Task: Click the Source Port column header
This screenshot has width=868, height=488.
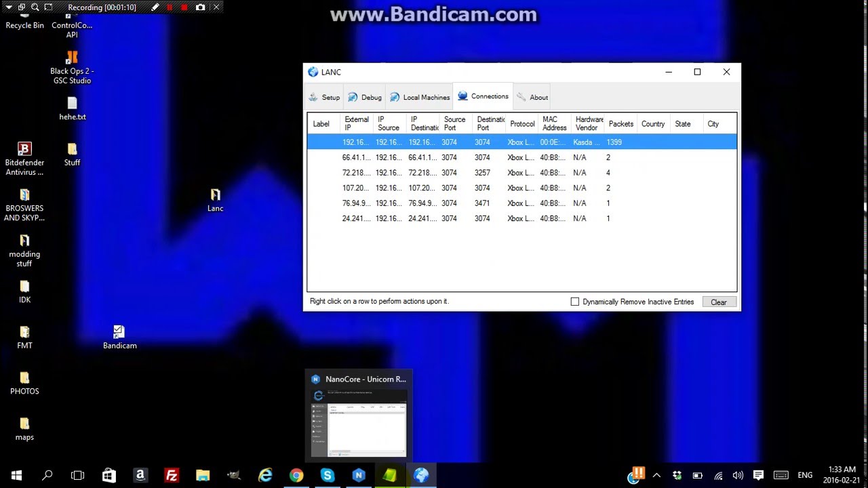Action: (x=456, y=123)
